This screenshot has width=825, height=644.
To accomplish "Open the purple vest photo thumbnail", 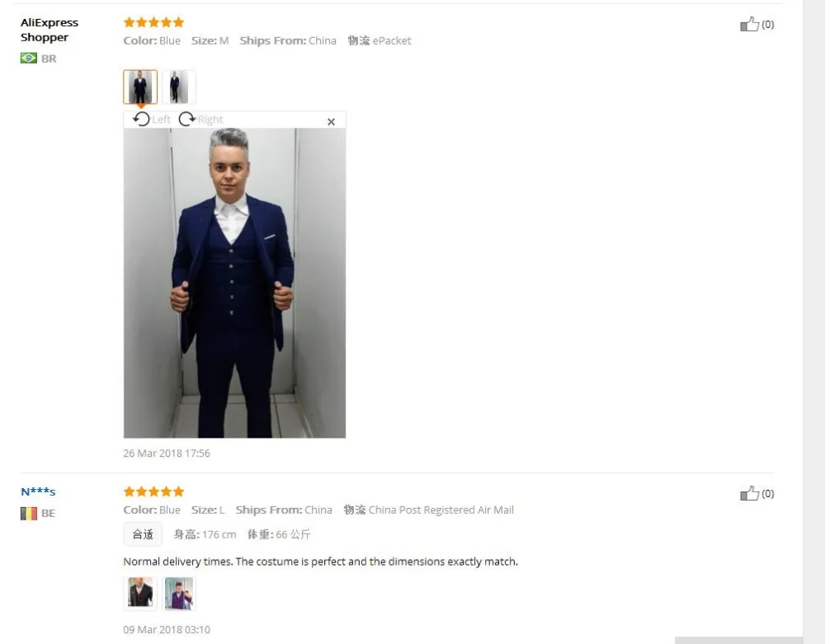I will point(179,594).
